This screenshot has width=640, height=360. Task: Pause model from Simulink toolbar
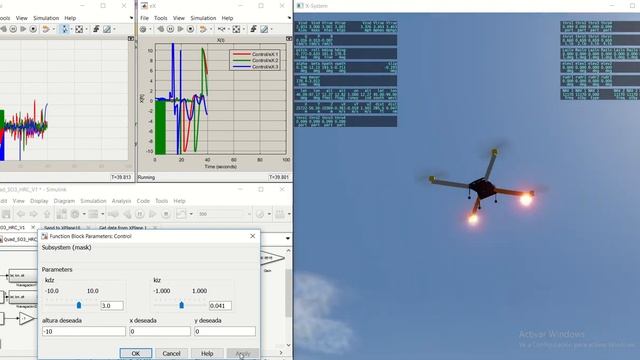click(x=140, y=214)
